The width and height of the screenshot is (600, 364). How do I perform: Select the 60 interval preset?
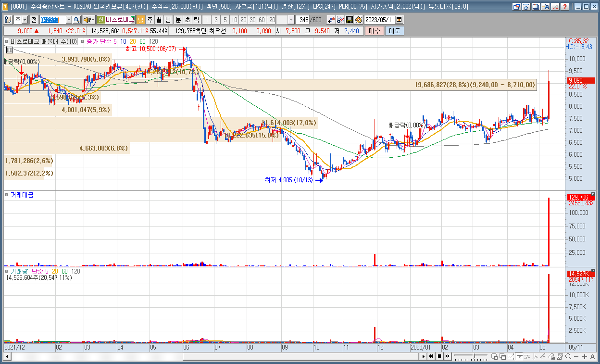262,20
